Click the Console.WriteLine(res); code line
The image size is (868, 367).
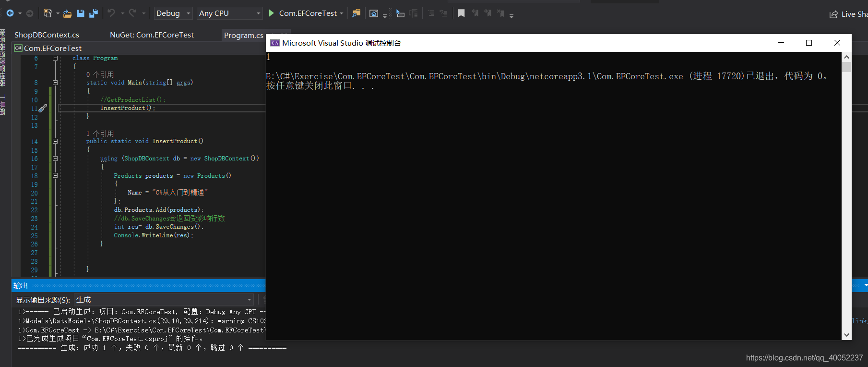click(154, 235)
